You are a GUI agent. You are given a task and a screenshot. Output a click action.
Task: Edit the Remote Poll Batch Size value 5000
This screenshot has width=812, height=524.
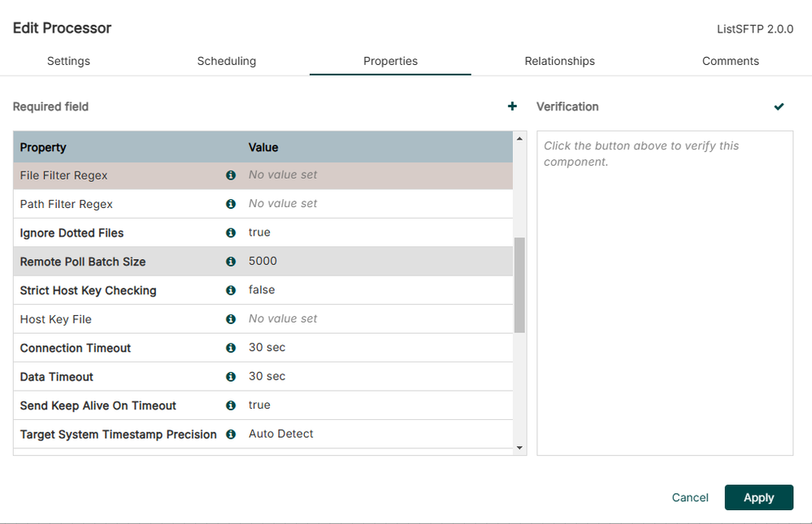click(x=263, y=262)
